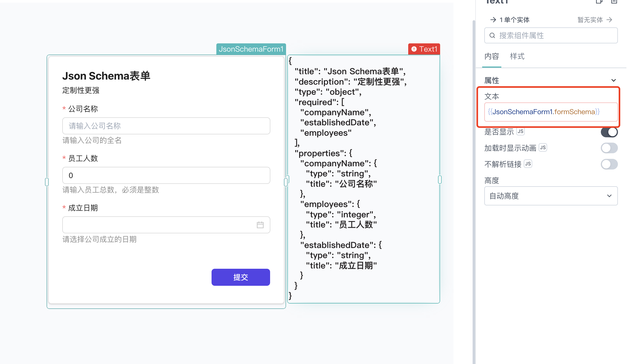Click the arrow icon before 1 单个实体

coord(493,20)
